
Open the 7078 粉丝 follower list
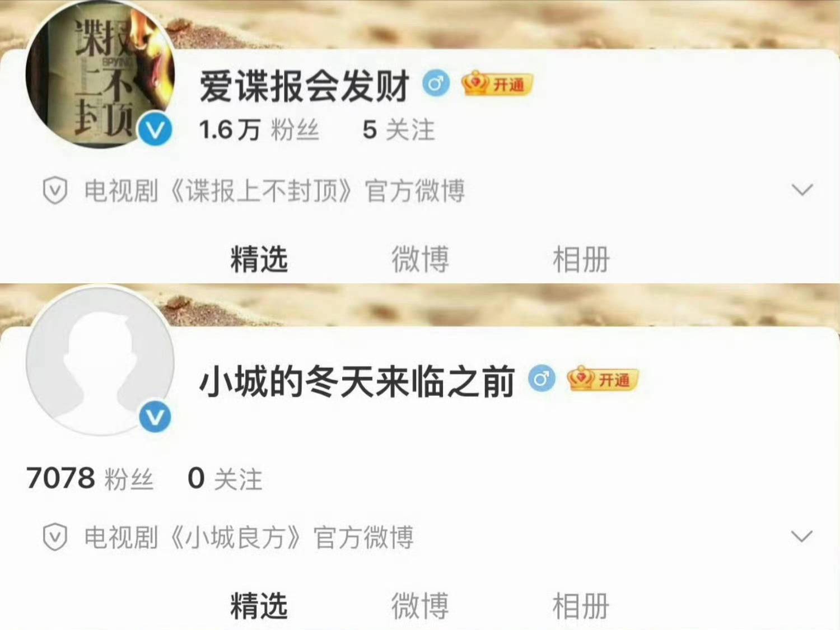(90, 479)
